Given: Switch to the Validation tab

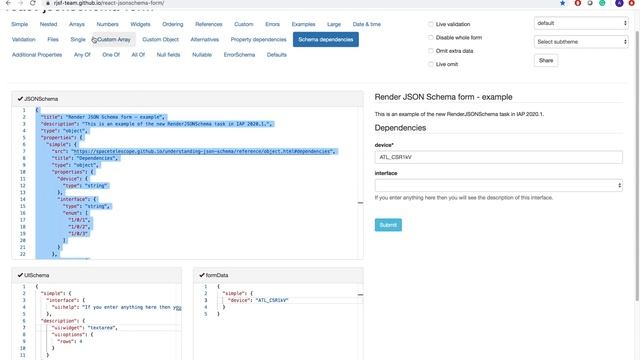Looking at the screenshot, I should pyautogui.click(x=24, y=40).
